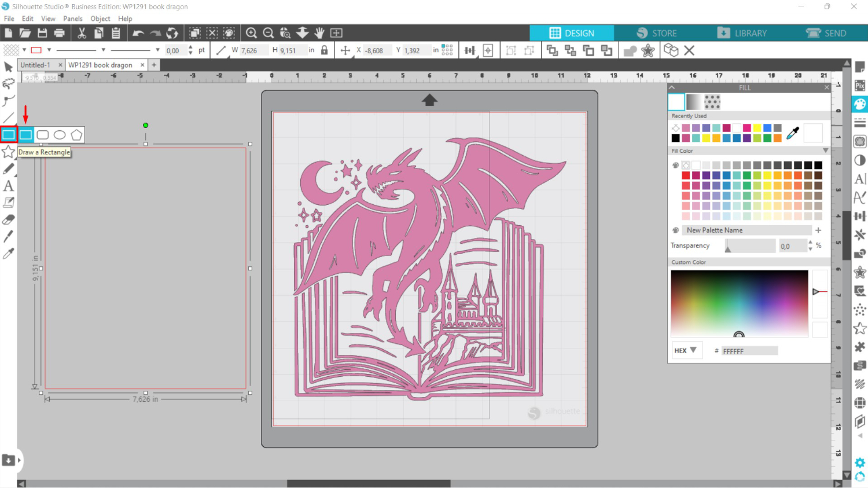Open the Edit menu

[27, 19]
